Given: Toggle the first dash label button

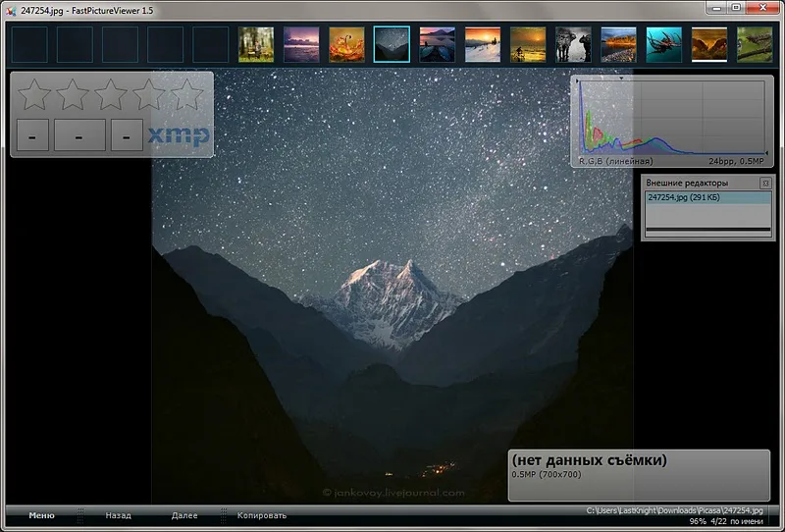Looking at the screenshot, I should (x=32, y=134).
